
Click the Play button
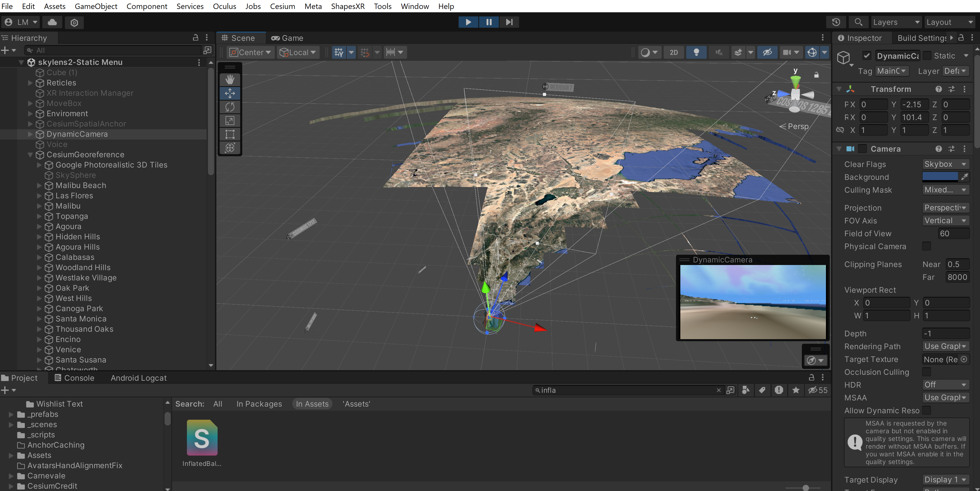(468, 22)
